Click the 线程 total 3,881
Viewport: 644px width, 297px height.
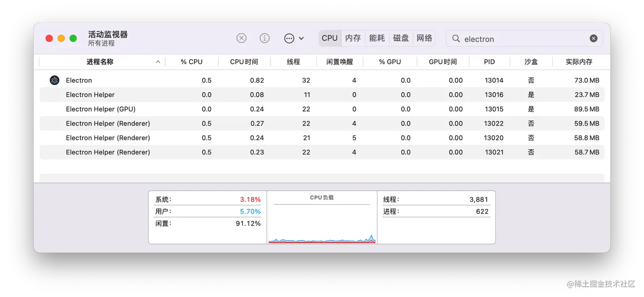click(479, 199)
